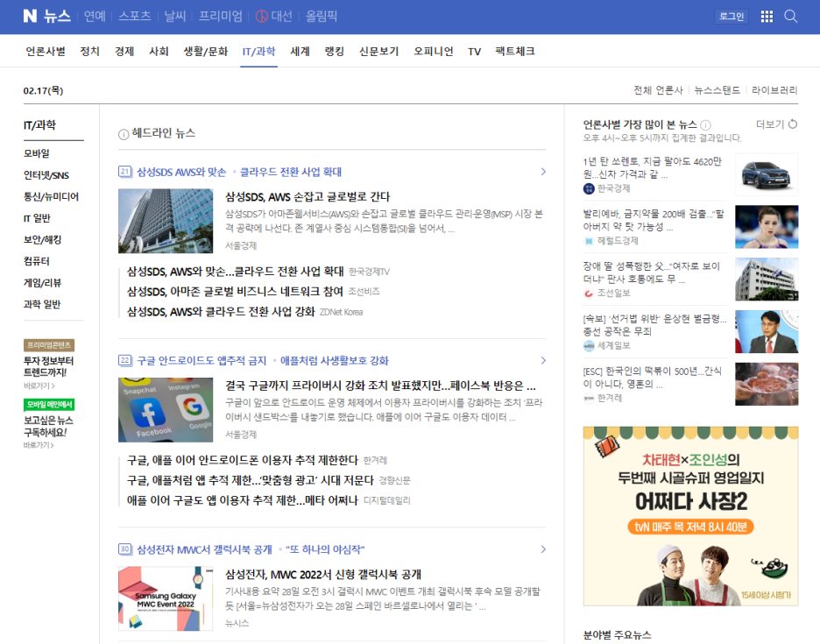
Task: Select 인터넷/SNS in the sidebar
Action: (46, 174)
